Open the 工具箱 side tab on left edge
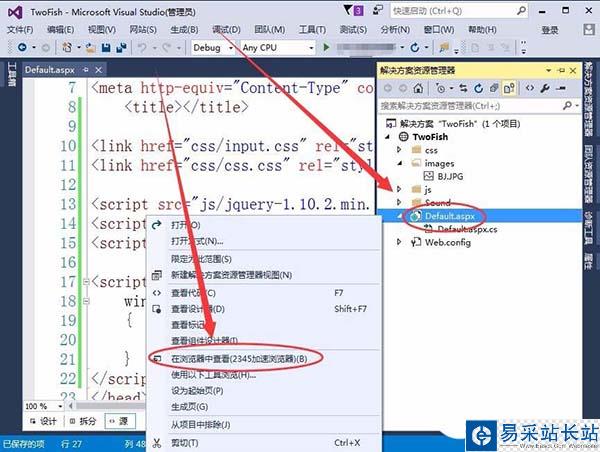600x452 pixels. 12,74
